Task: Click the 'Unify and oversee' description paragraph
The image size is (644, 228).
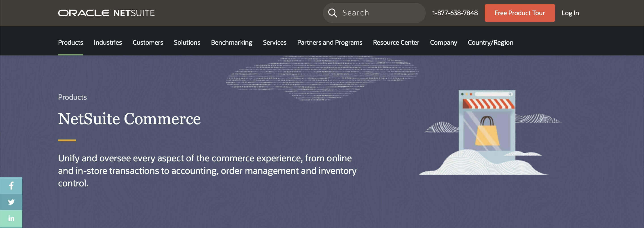Action: coord(207,171)
